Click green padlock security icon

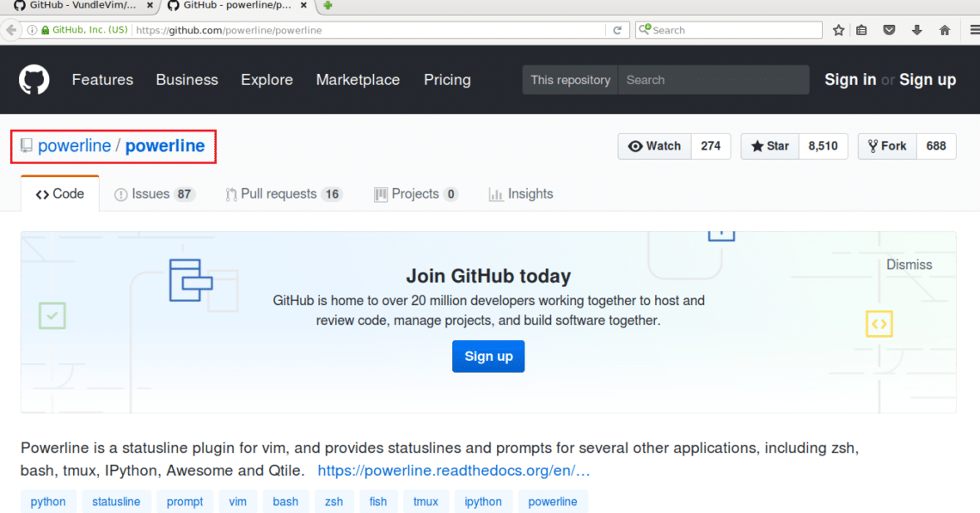[x=45, y=30]
